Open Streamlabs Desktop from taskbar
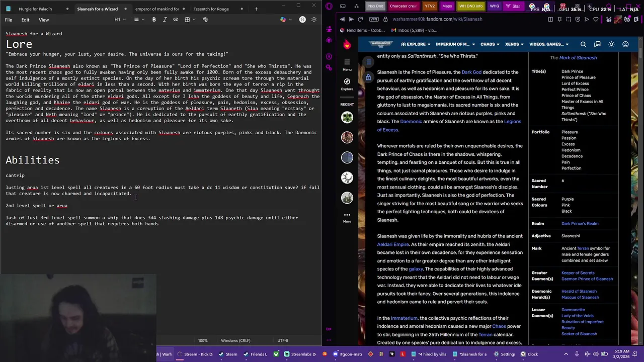The width and height of the screenshot is (644, 362). click(x=301, y=354)
